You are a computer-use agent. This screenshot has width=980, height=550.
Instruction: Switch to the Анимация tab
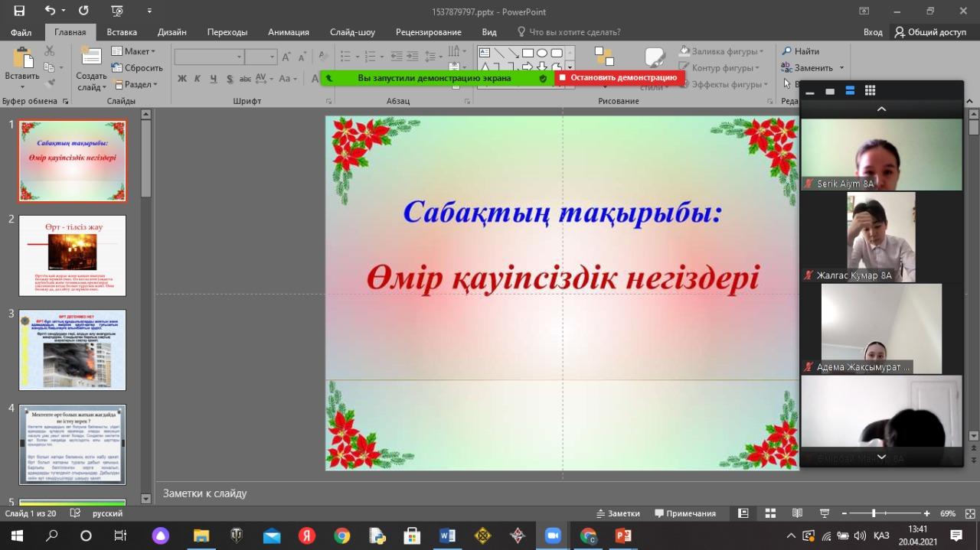289,32
